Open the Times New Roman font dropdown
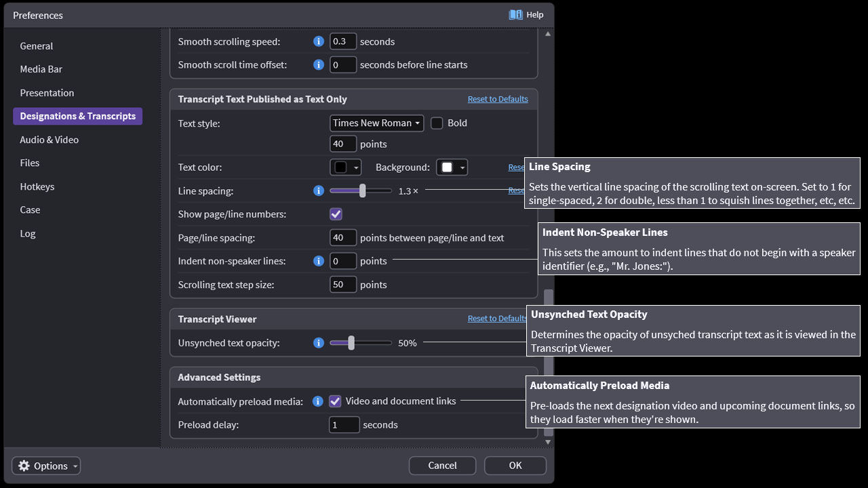868x488 pixels. click(x=376, y=123)
